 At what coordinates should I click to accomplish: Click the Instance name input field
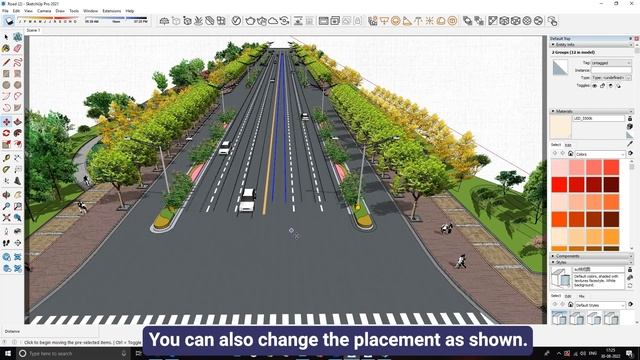[611, 70]
